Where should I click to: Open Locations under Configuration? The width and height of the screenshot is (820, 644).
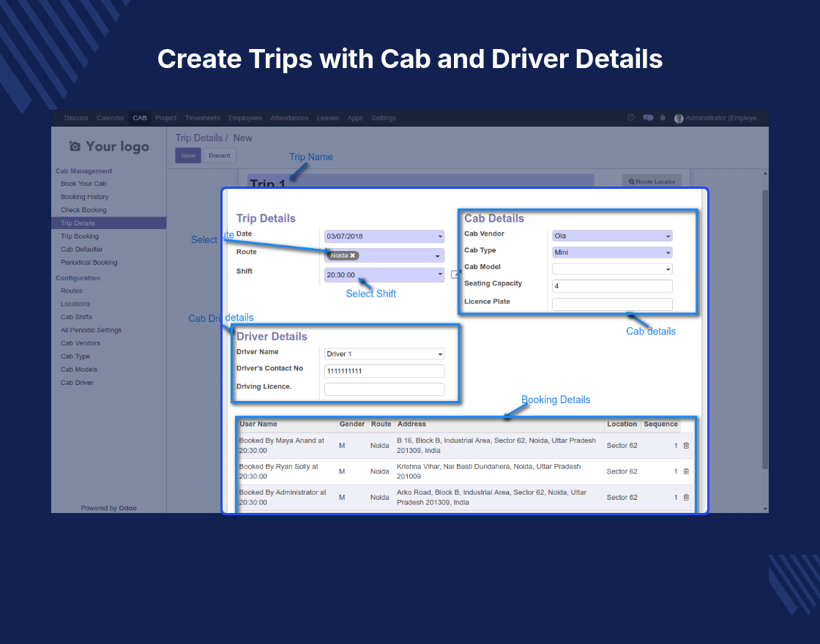[75, 304]
